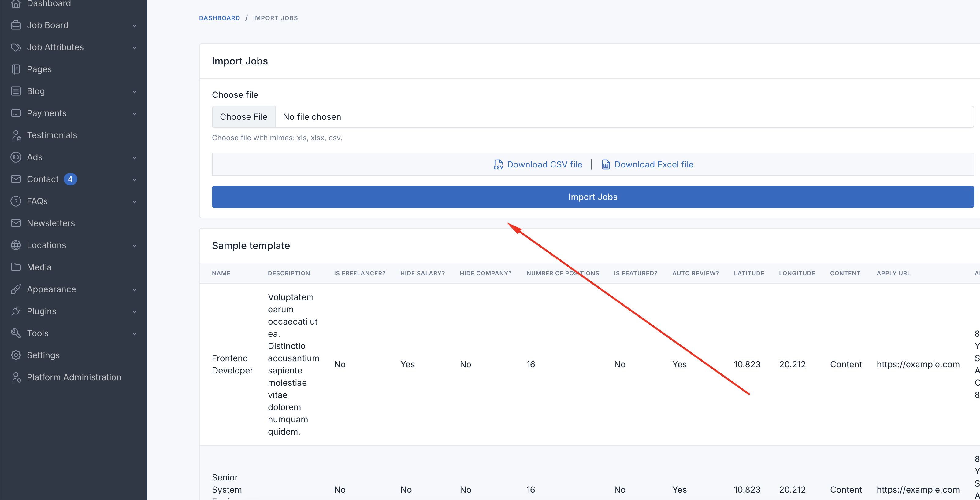Viewport: 980px width, 500px height.
Task: Click the Ads circle icon
Action: 16,157
